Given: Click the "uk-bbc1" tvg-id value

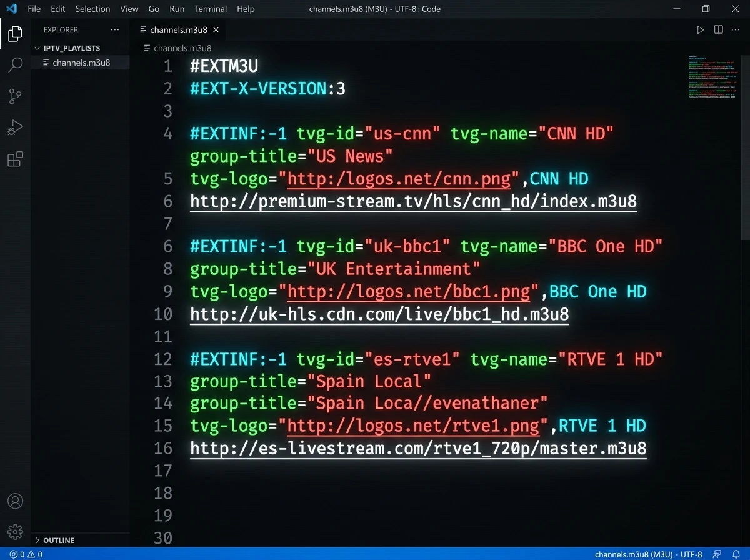Looking at the screenshot, I should point(407,246).
